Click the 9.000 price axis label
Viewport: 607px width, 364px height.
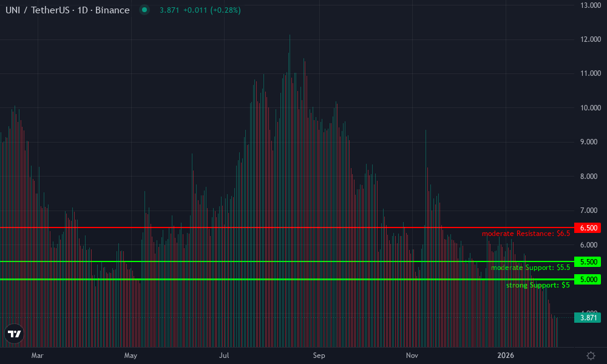pos(589,141)
